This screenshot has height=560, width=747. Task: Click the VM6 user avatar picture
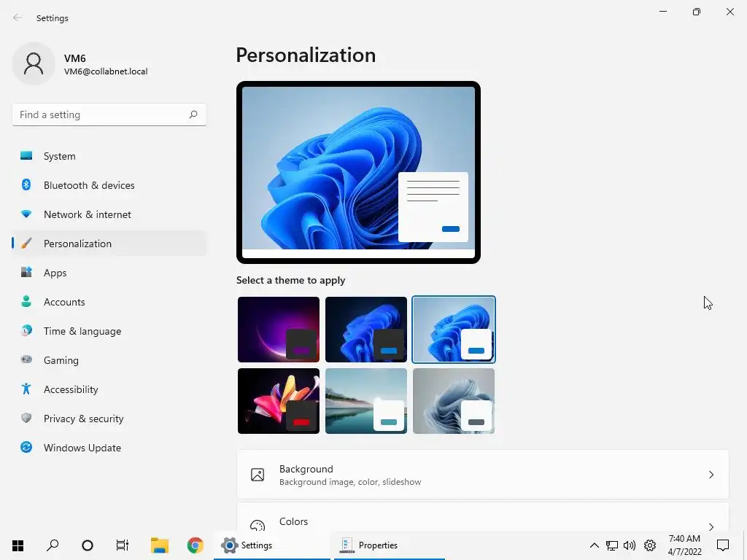tap(34, 63)
